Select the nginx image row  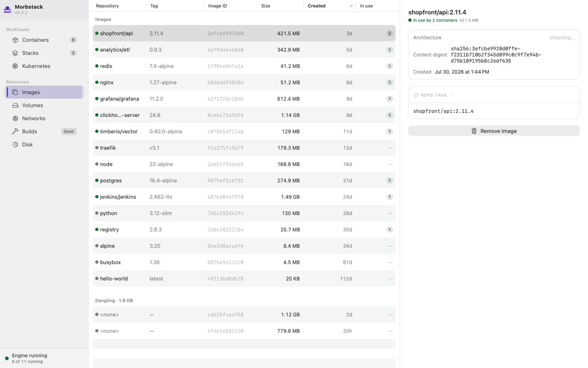pos(244,82)
